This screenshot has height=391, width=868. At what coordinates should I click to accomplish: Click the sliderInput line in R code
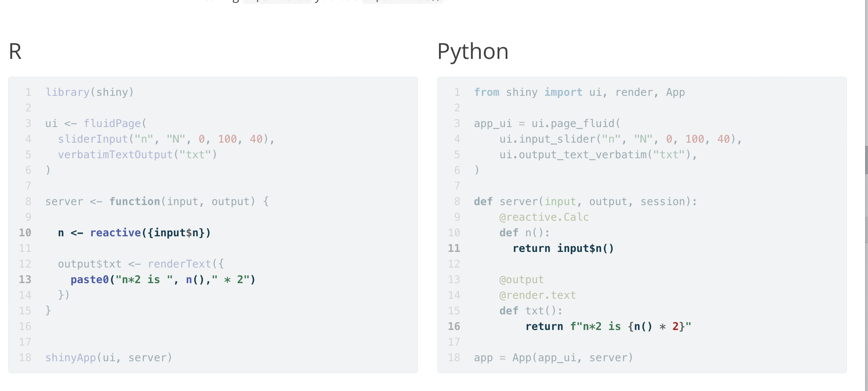click(166, 139)
